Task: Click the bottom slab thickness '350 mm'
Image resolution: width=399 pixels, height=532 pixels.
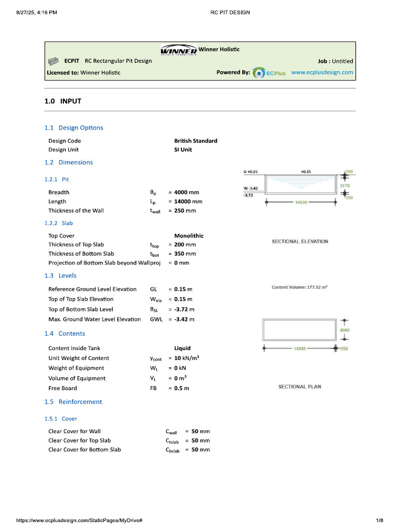Action: (x=185, y=254)
